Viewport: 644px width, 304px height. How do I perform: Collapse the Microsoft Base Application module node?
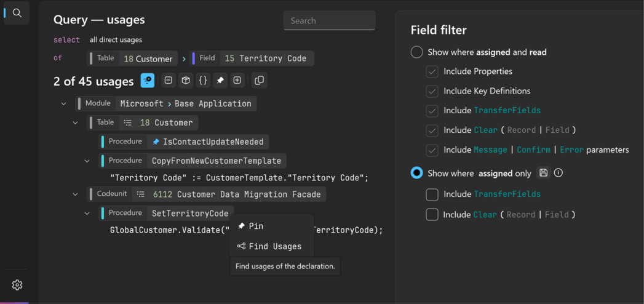[x=63, y=103]
